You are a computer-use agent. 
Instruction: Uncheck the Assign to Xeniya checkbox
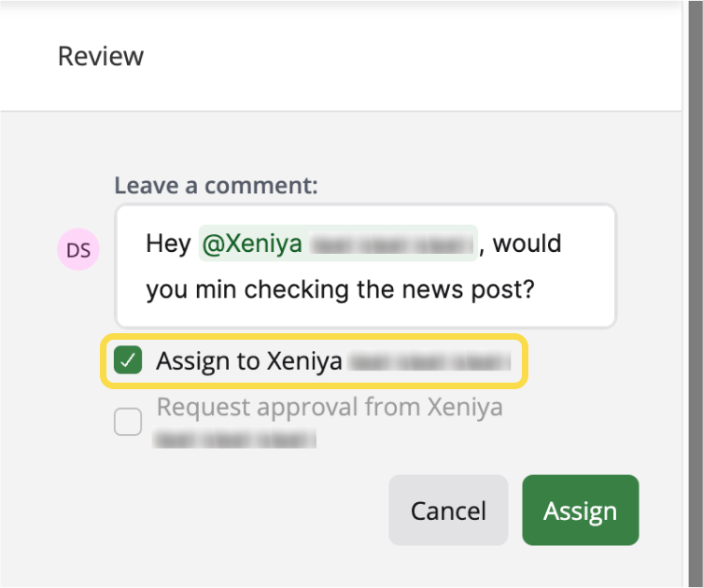[x=128, y=360]
